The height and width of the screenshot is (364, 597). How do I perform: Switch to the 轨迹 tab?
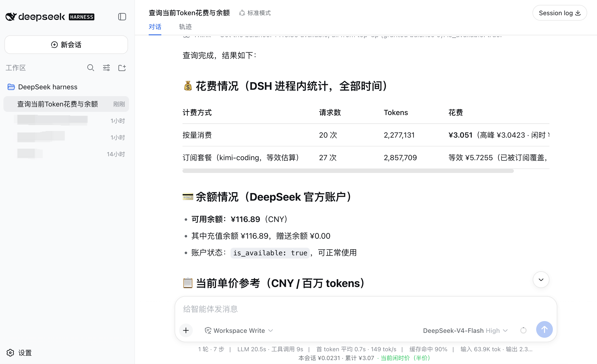click(185, 27)
